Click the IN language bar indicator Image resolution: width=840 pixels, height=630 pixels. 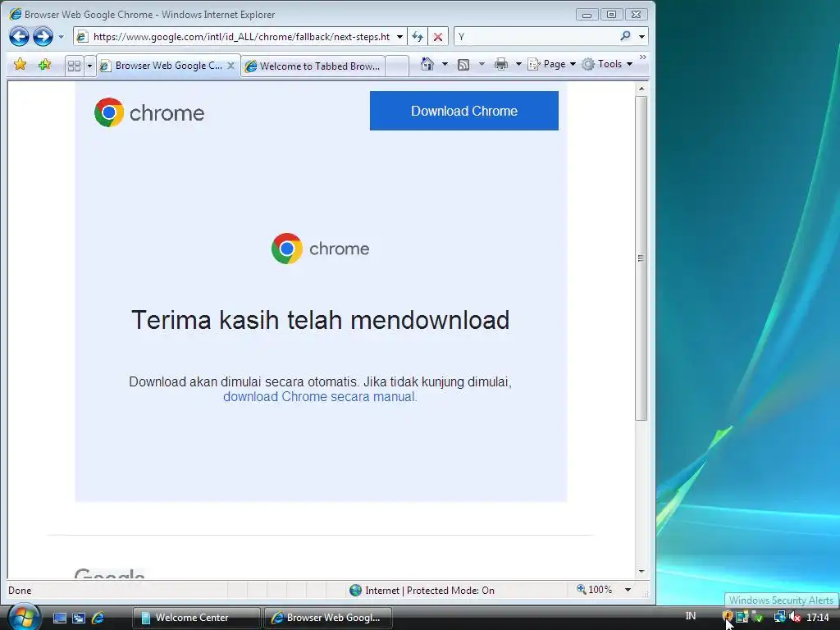[x=691, y=616]
